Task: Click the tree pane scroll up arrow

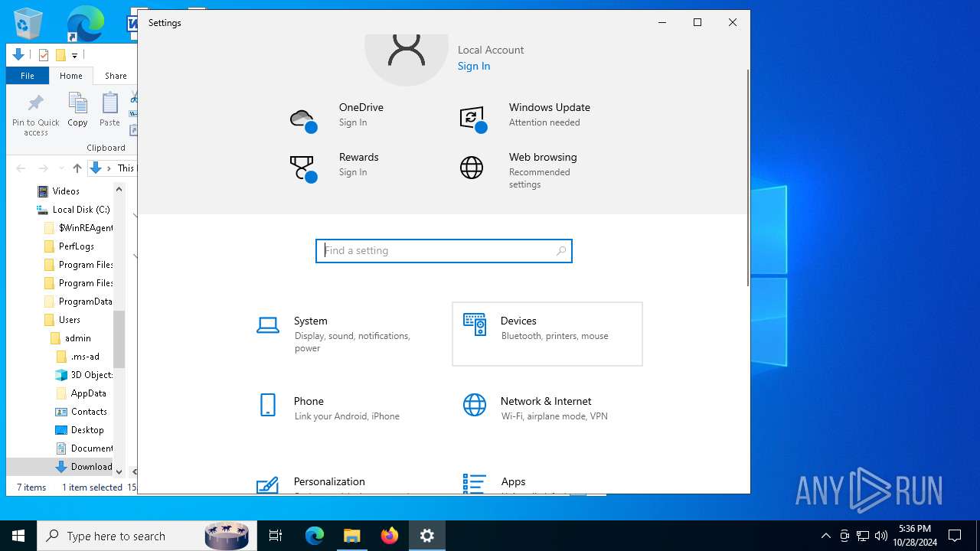Action: pyautogui.click(x=119, y=189)
